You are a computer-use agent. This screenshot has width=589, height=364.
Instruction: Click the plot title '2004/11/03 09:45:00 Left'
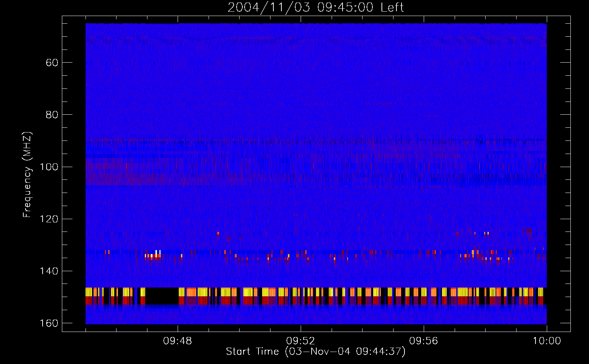click(x=316, y=7)
